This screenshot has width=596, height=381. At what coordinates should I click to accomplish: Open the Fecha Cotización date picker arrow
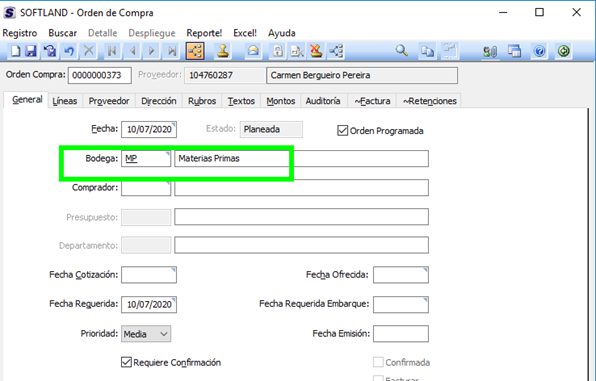(174, 270)
